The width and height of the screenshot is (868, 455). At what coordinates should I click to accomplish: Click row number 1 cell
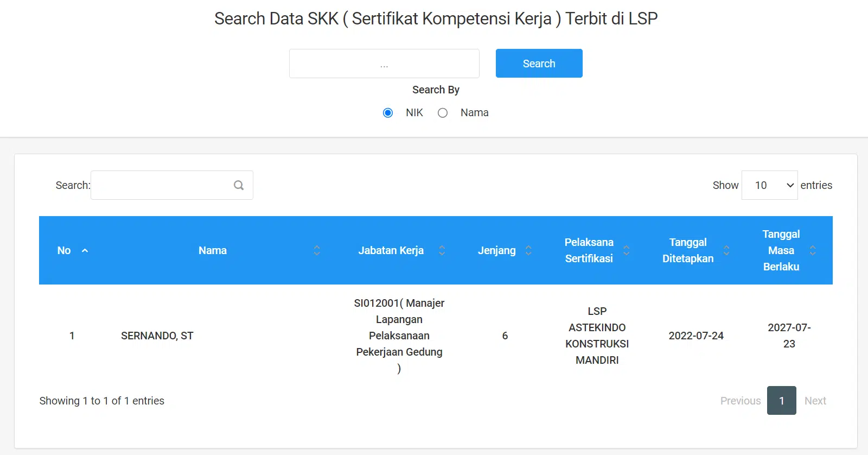72,336
